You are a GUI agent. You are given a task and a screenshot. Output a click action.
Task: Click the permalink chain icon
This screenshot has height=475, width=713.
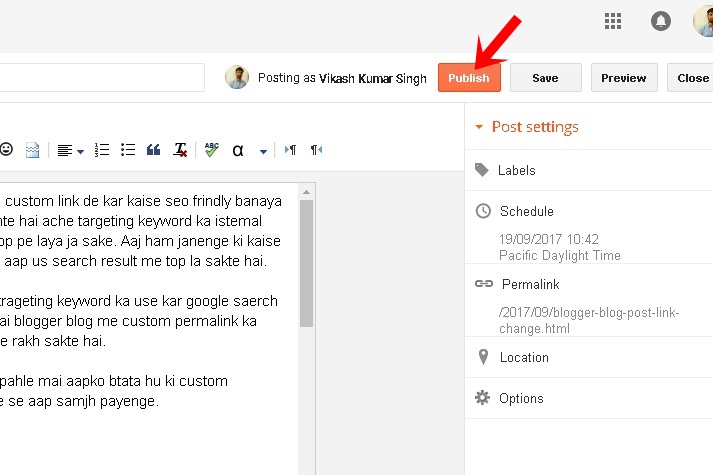[x=484, y=284]
